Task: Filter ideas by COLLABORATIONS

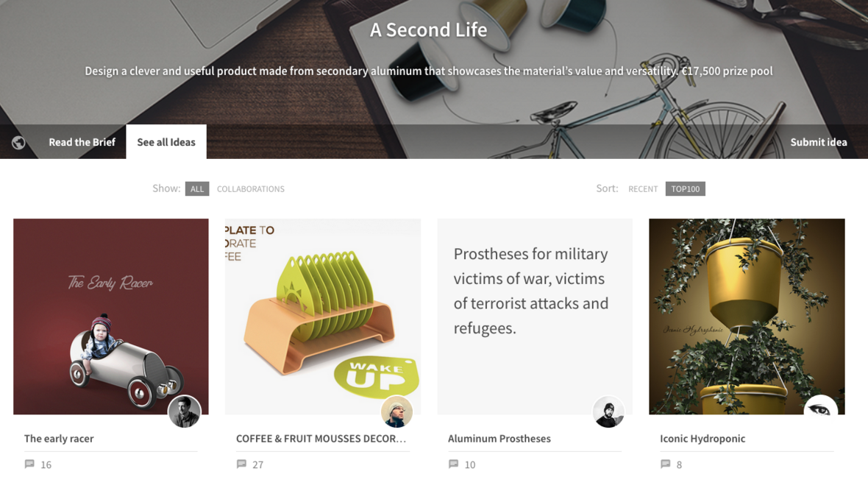Action: [x=251, y=189]
